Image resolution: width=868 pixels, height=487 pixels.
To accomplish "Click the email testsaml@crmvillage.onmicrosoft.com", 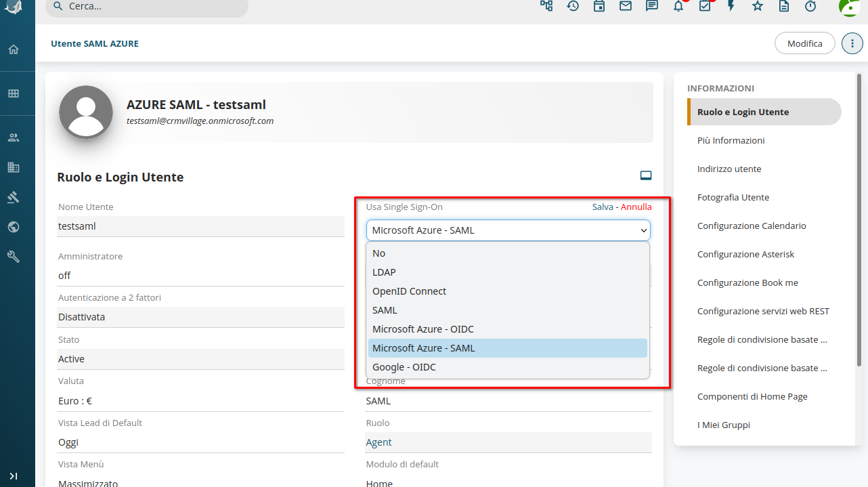I will point(200,121).
